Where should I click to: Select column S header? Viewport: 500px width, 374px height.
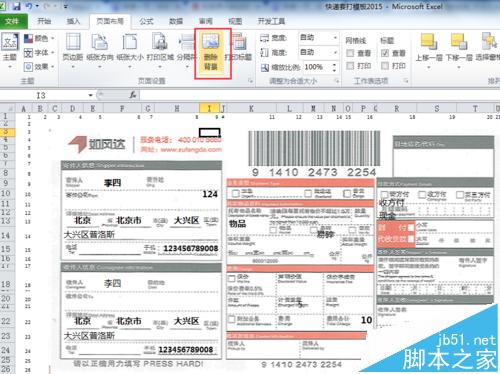[437, 108]
